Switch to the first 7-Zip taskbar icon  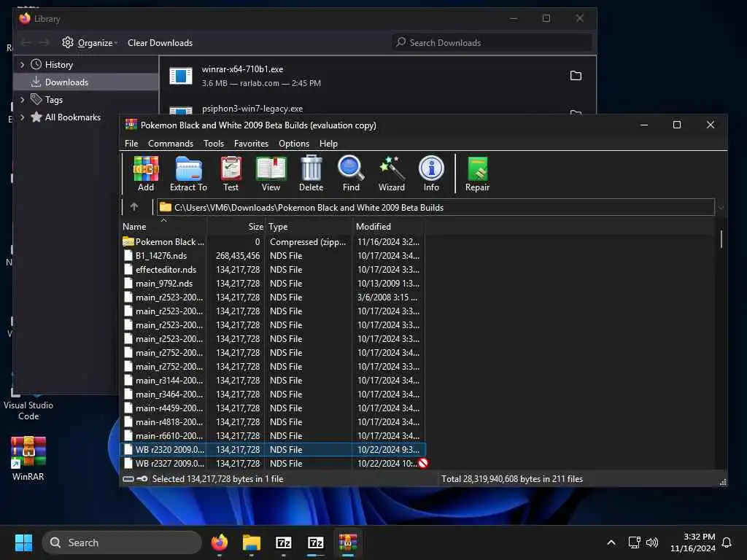pos(284,542)
